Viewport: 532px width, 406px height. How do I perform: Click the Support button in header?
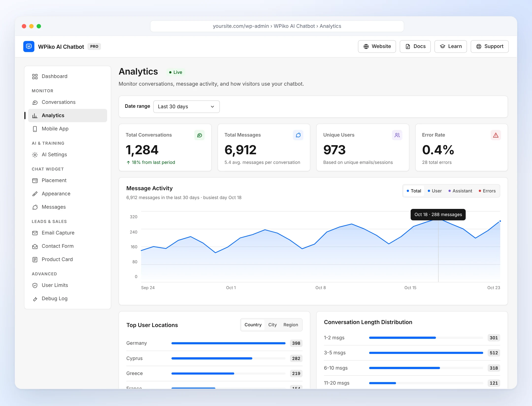pos(489,47)
